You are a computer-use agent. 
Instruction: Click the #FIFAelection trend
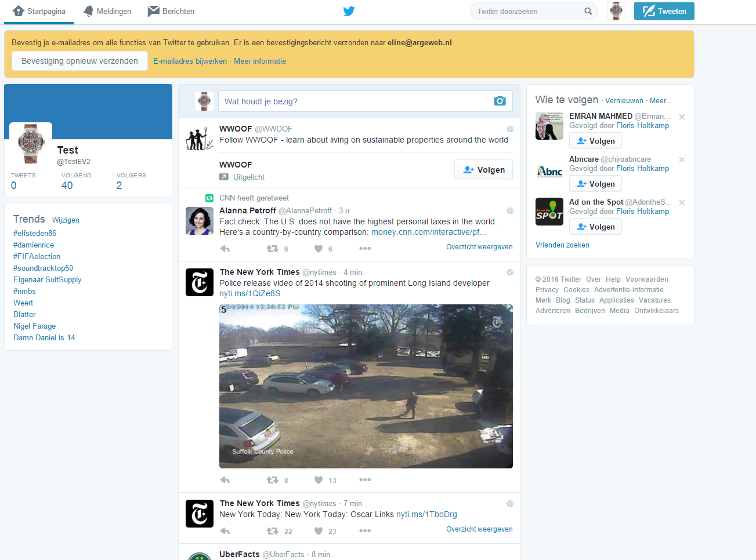click(37, 256)
